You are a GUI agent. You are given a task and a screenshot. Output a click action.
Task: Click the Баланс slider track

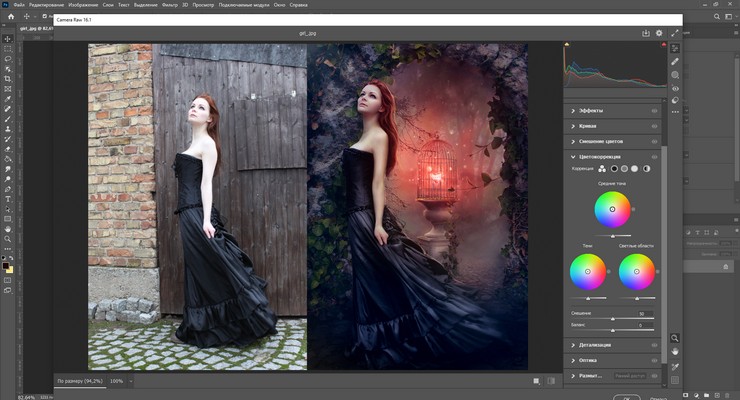click(612, 329)
